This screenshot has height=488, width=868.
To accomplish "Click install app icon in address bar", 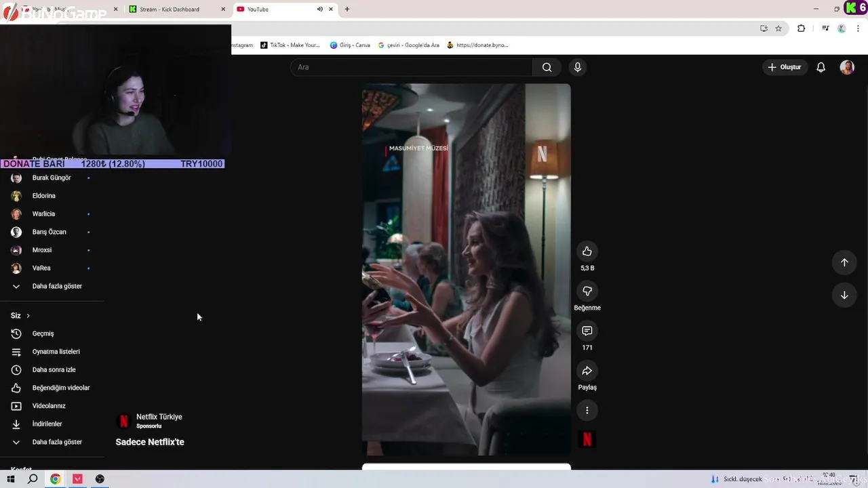I will point(764,28).
